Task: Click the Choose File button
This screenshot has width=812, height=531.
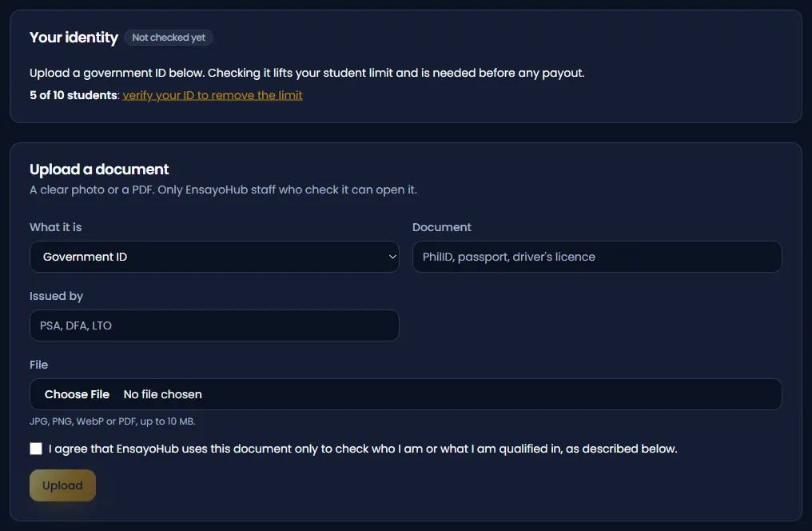Action: pos(77,394)
